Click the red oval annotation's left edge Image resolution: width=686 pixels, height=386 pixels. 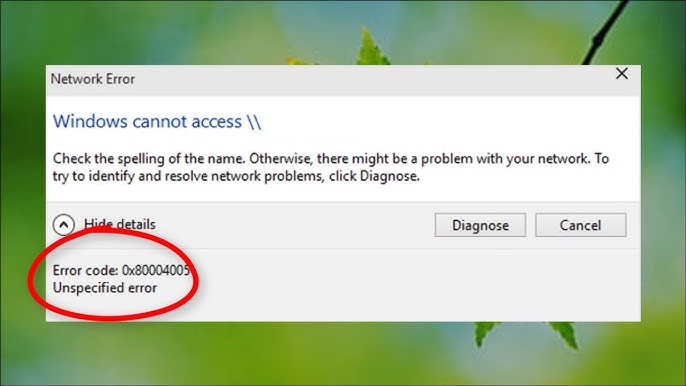(x=32, y=278)
